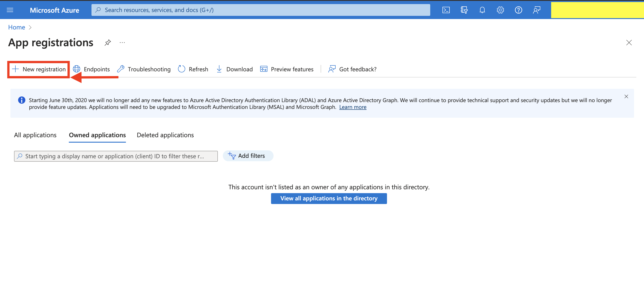
Task: Select the Owned applications tab
Action: 97,135
